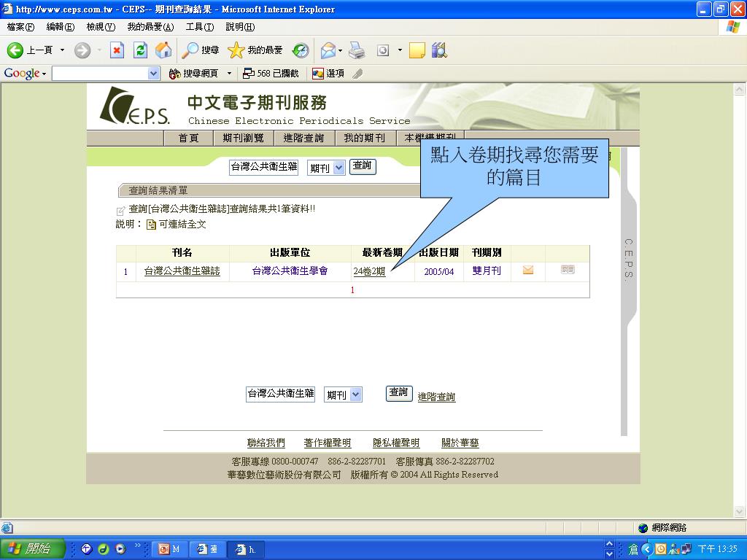Click the top journal search text field

pyautogui.click(x=264, y=167)
